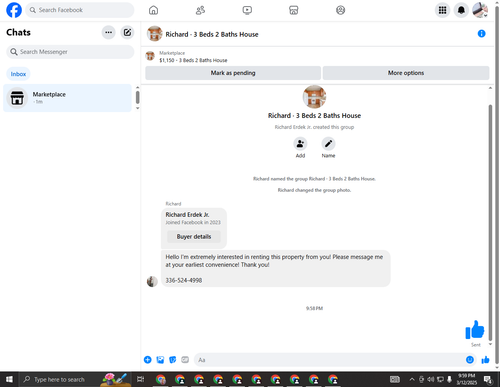Screen dimensions: 500x387
Task: Click More options button
Action: coord(406,73)
